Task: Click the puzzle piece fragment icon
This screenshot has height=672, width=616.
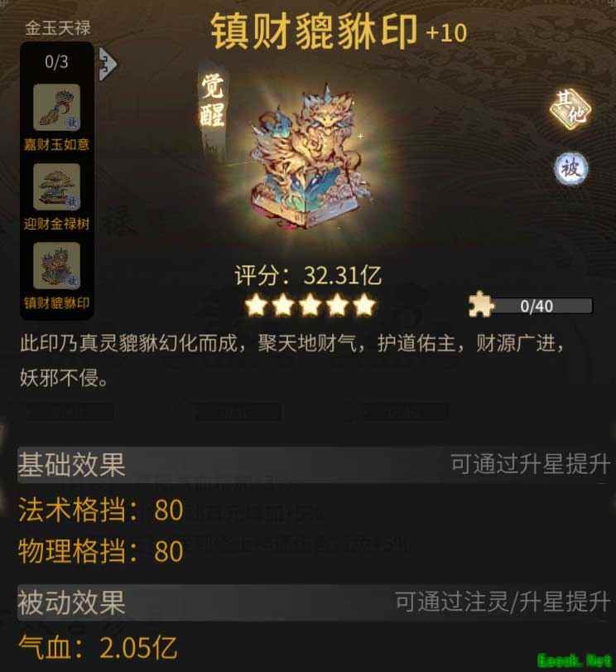Action: [x=481, y=304]
